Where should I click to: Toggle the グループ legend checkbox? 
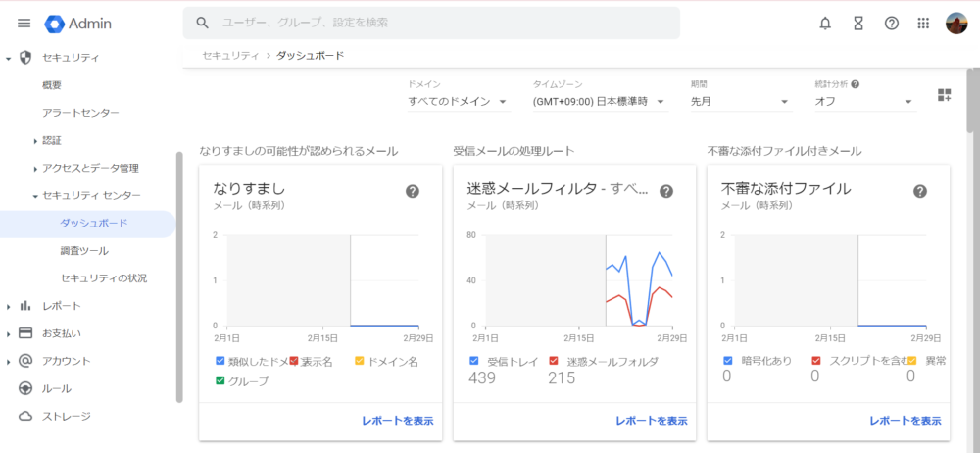pos(220,380)
